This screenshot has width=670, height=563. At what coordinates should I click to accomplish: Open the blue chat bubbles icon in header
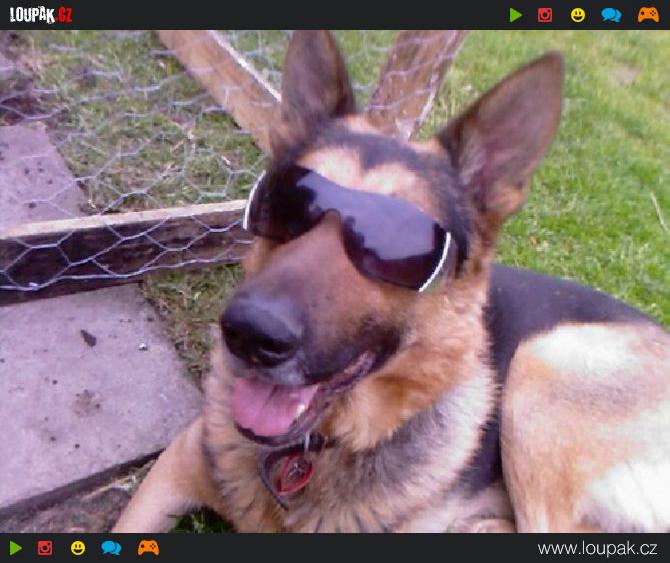point(611,15)
